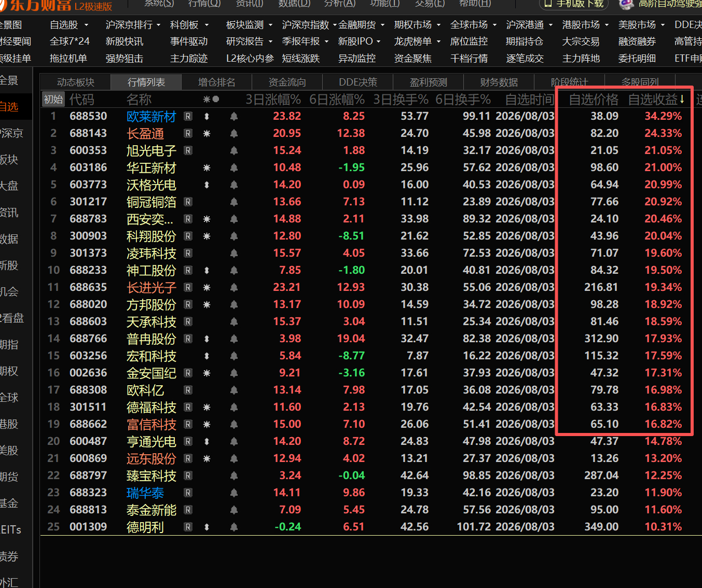The height and width of the screenshot is (588, 702).
Task: Click the 自选价格 column header
Action: (x=594, y=99)
